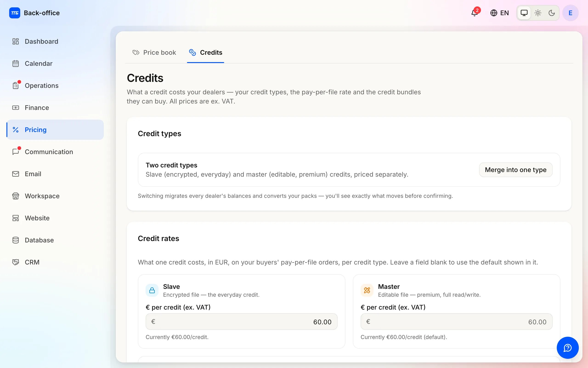The image size is (588, 368).
Task: Open the Email sidebar item
Action: point(55,174)
